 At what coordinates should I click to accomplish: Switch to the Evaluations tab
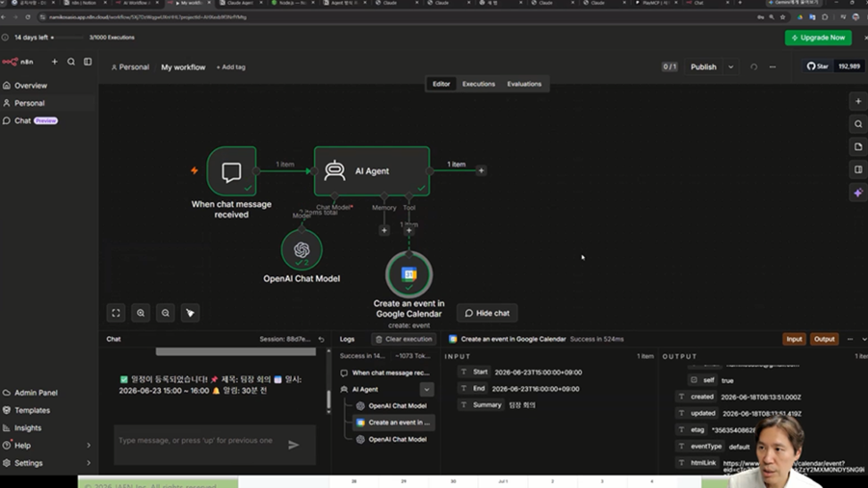524,84
